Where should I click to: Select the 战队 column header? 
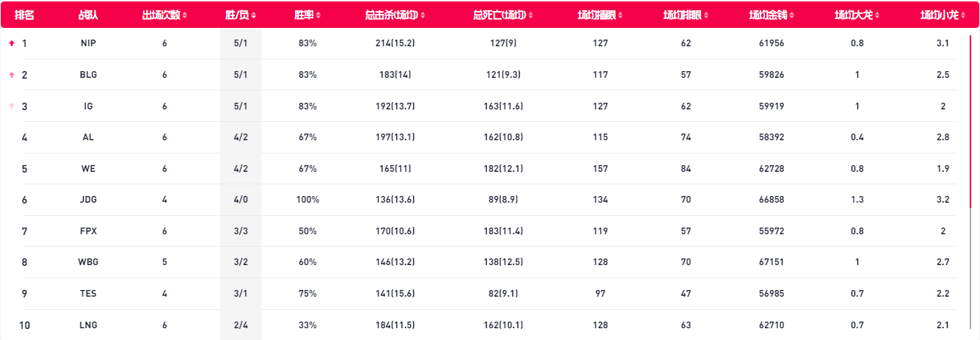(88, 15)
